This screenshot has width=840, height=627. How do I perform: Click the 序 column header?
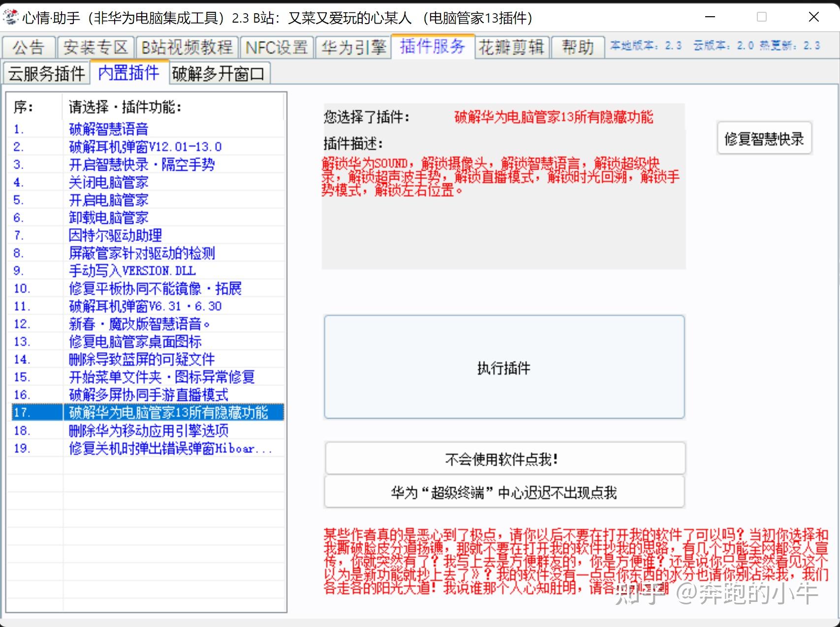coord(35,107)
